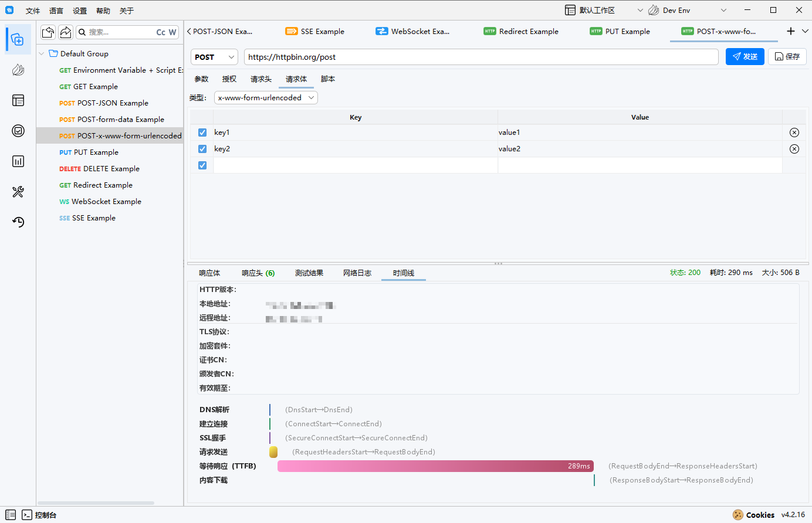Screen dimensions: 812x523
Task: Uncheck the key2 parameter checkbox
Action: 202,149
